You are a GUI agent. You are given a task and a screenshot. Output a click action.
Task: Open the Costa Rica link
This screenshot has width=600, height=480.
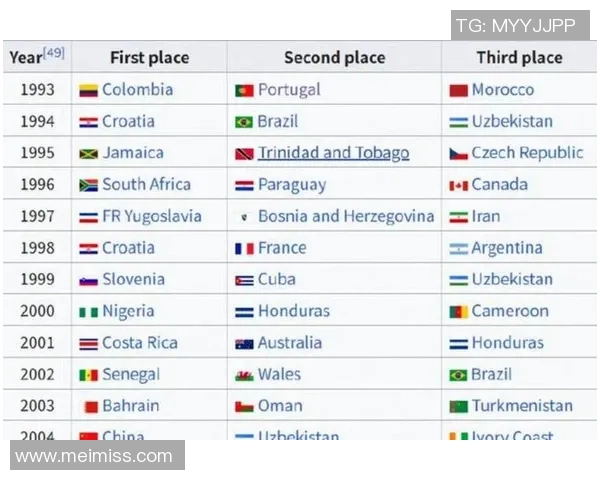(x=140, y=343)
